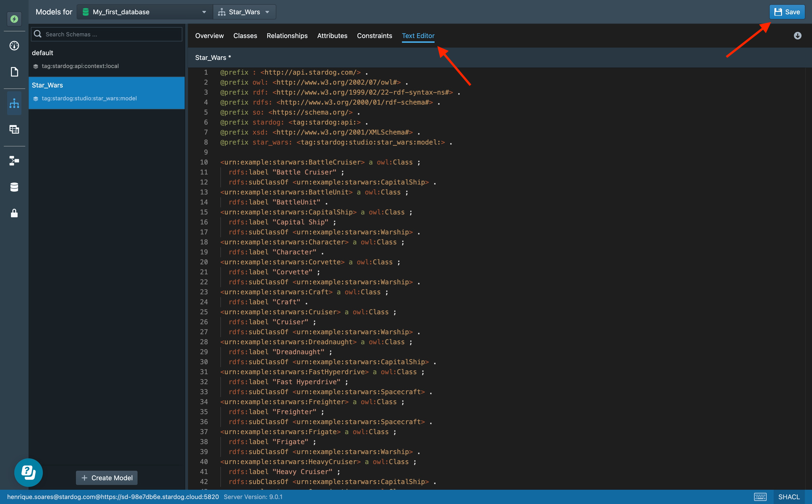The image size is (812, 504).
Task: Click the keyboard shortcuts icon in status bar
Action: click(x=760, y=497)
